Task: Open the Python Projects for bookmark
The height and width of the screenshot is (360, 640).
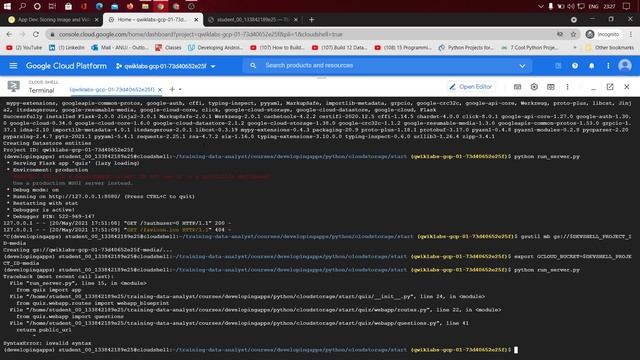Action: pos(466,48)
